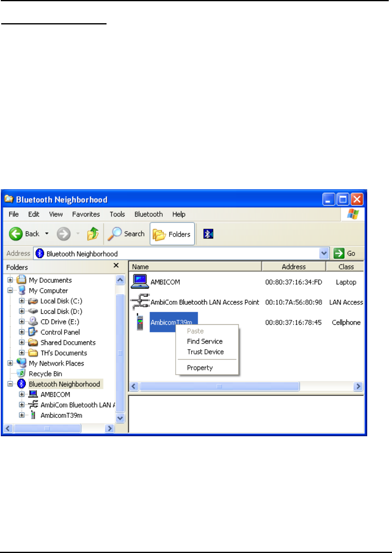The width and height of the screenshot is (392, 553).
Task: Expand AMBICOM node in tree
Action: (22, 394)
